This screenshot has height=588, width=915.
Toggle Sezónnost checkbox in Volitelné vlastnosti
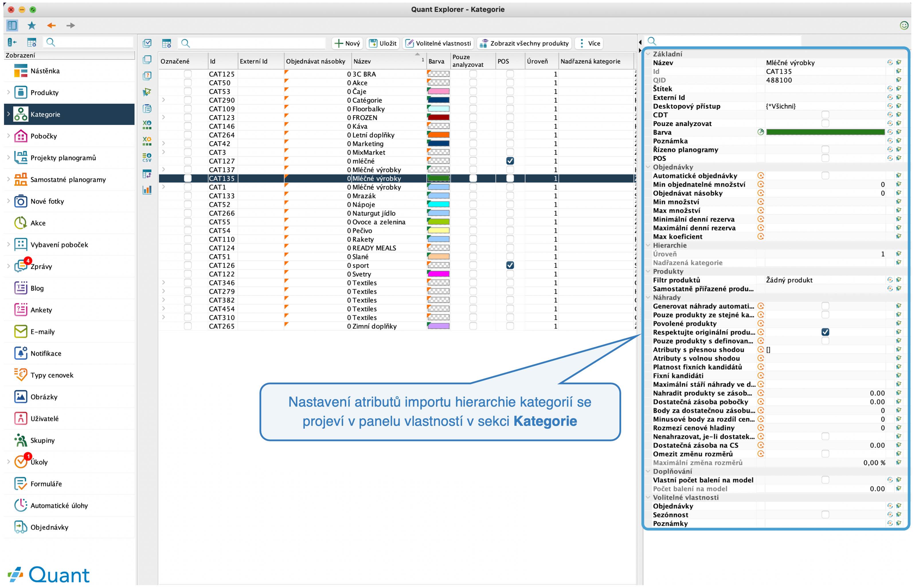[x=825, y=515]
